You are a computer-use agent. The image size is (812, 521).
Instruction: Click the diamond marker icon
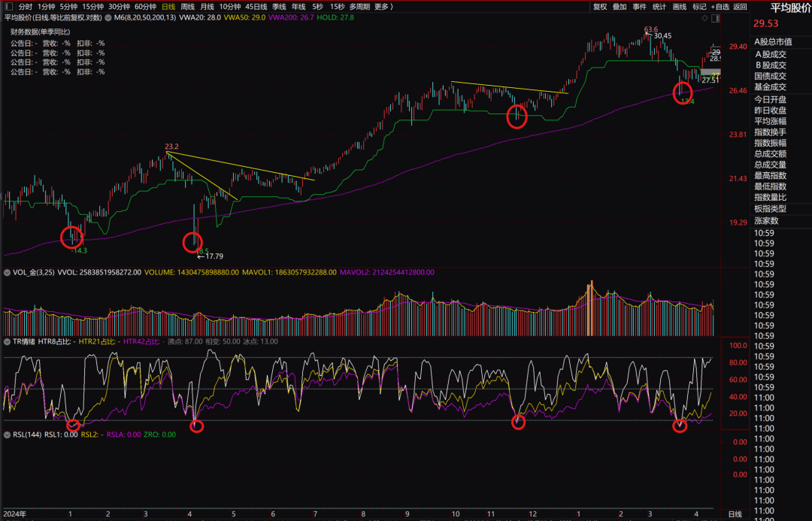click(704, 18)
